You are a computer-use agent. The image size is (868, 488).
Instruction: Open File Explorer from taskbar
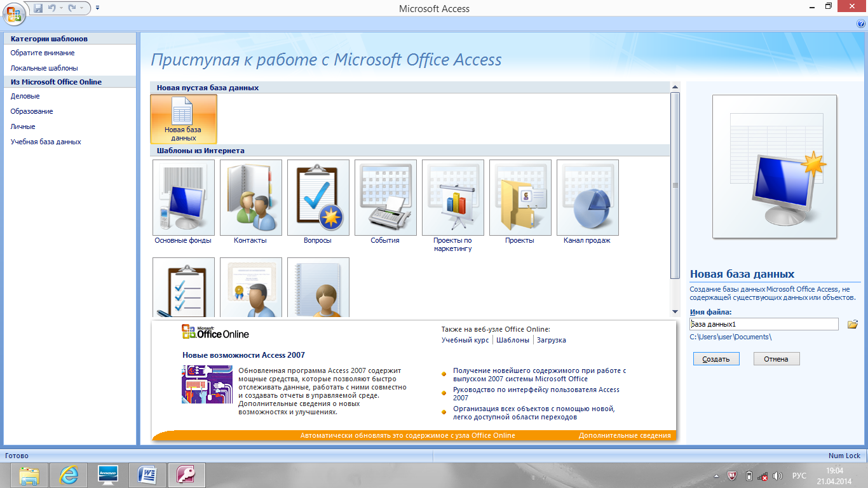(29, 475)
